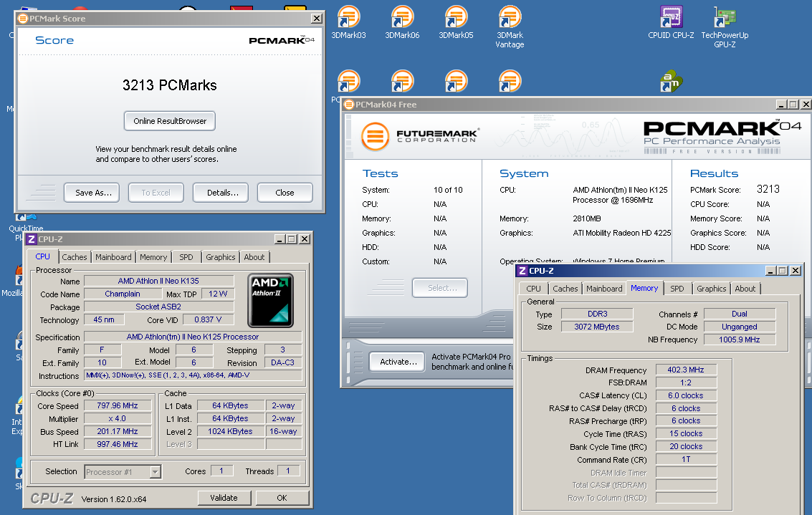Click the Online ResultBrowser button
Screen dimensions: 812x515
point(170,121)
